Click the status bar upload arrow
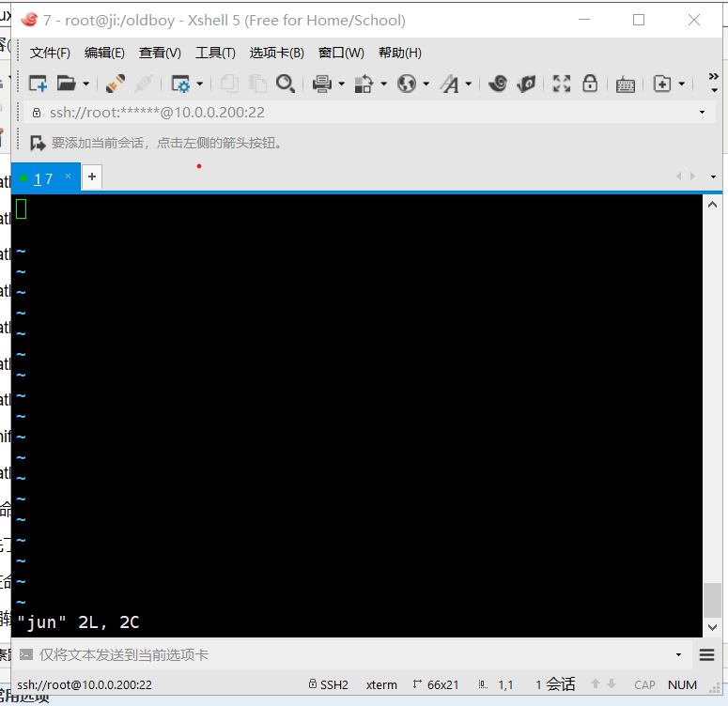 click(596, 683)
